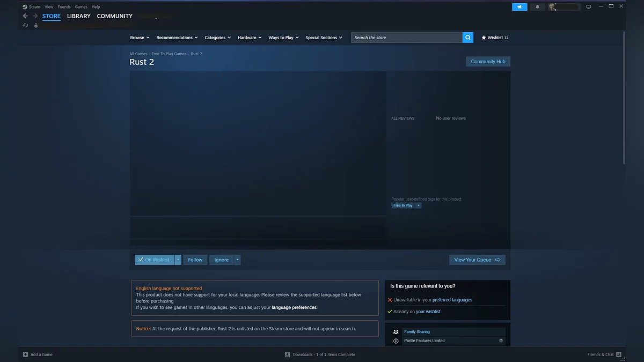
Task: Ignore the Rust 2 game
Action: pos(221,260)
